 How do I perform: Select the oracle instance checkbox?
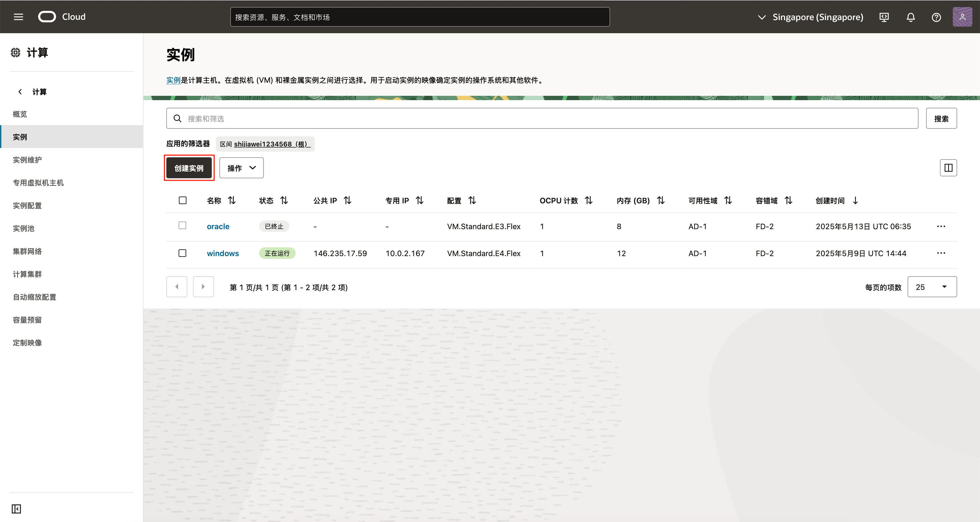coord(182,226)
